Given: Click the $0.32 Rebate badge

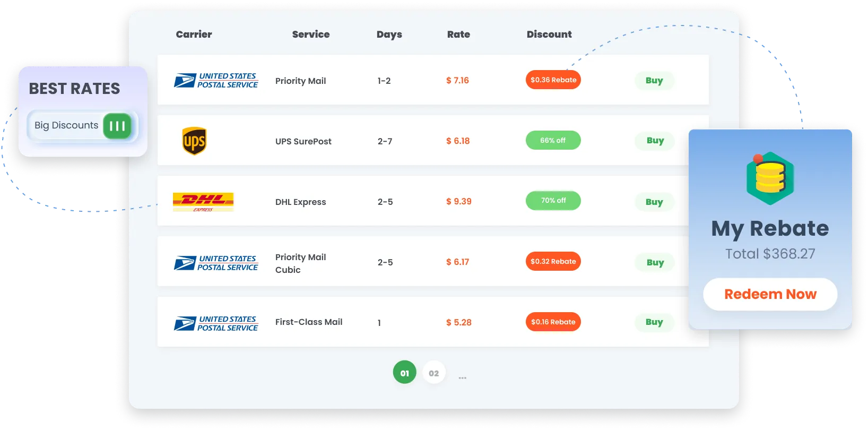Looking at the screenshot, I should click(553, 261).
